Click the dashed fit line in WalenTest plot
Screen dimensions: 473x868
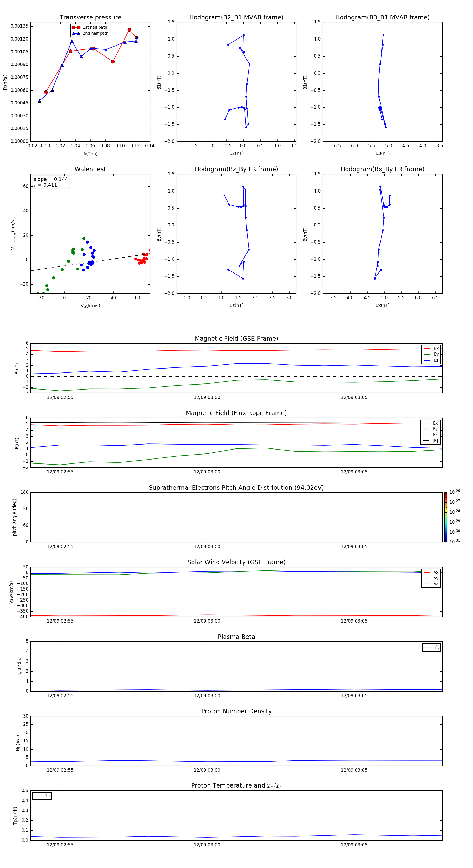pyautogui.click(x=90, y=262)
